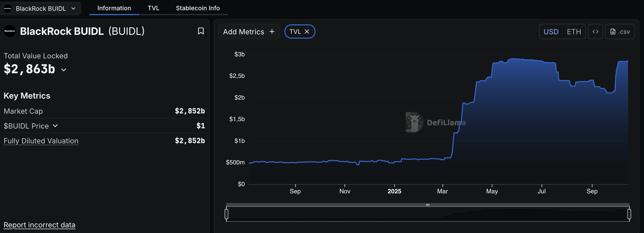Switch chart denomination to USD
Viewport: 644px width, 233px height.
(551, 32)
